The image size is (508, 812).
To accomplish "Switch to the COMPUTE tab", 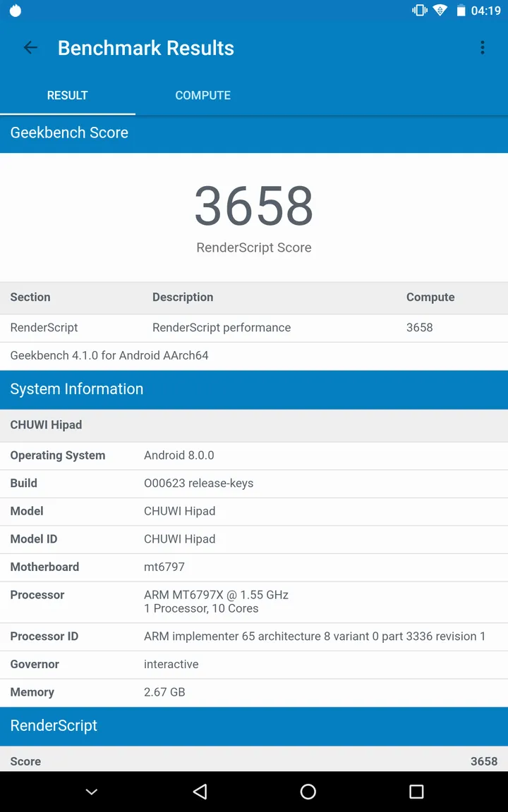I will (x=202, y=95).
